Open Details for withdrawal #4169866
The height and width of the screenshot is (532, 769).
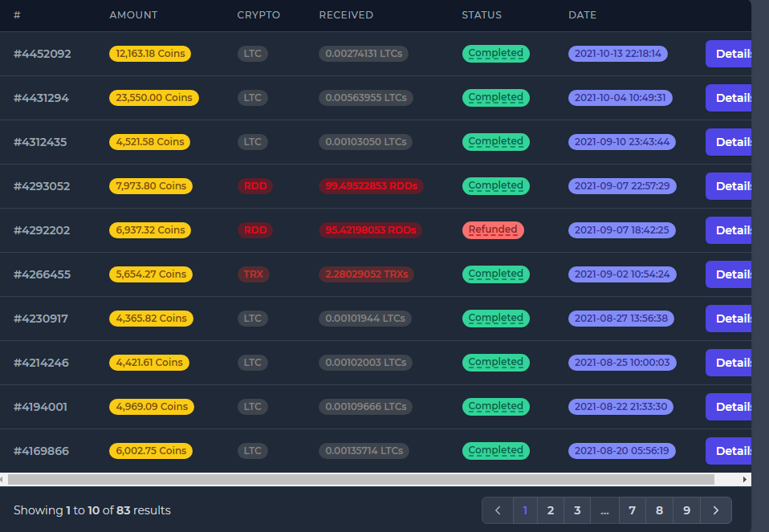click(728, 451)
